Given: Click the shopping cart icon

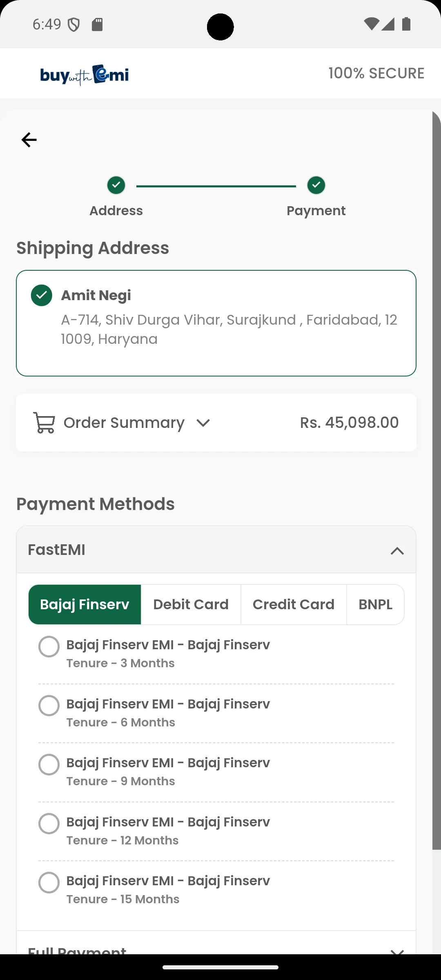Looking at the screenshot, I should point(44,423).
